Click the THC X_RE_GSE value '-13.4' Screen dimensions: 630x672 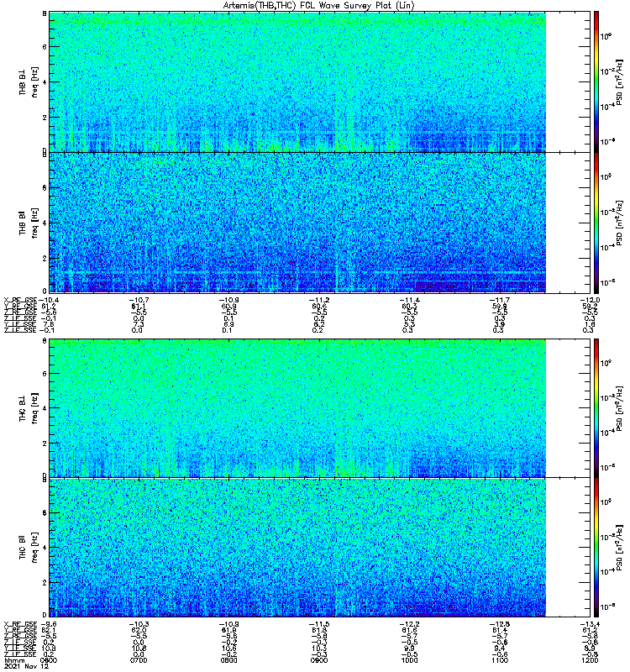point(590,624)
